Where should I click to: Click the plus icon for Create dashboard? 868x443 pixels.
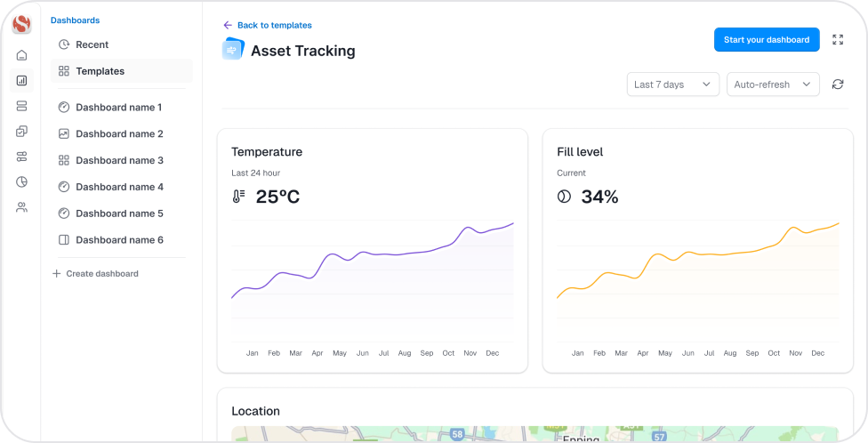click(x=56, y=274)
